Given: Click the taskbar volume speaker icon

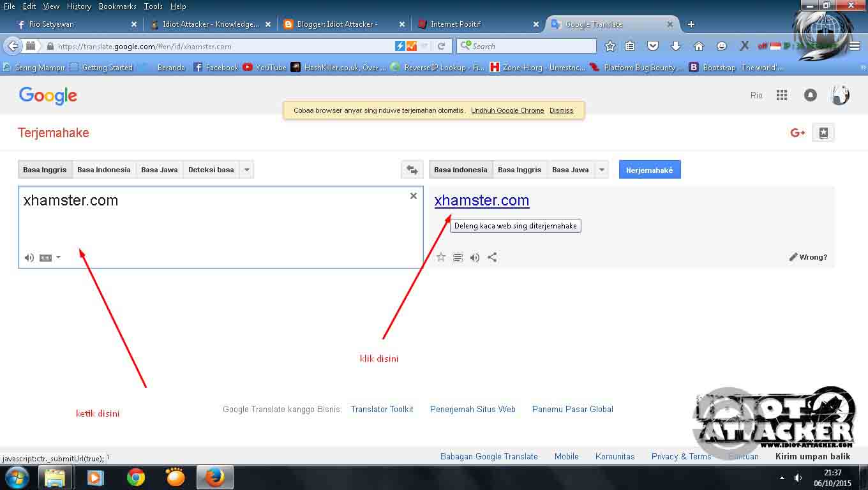Looking at the screenshot, I should pyautogui.click(x=798, y=477).
